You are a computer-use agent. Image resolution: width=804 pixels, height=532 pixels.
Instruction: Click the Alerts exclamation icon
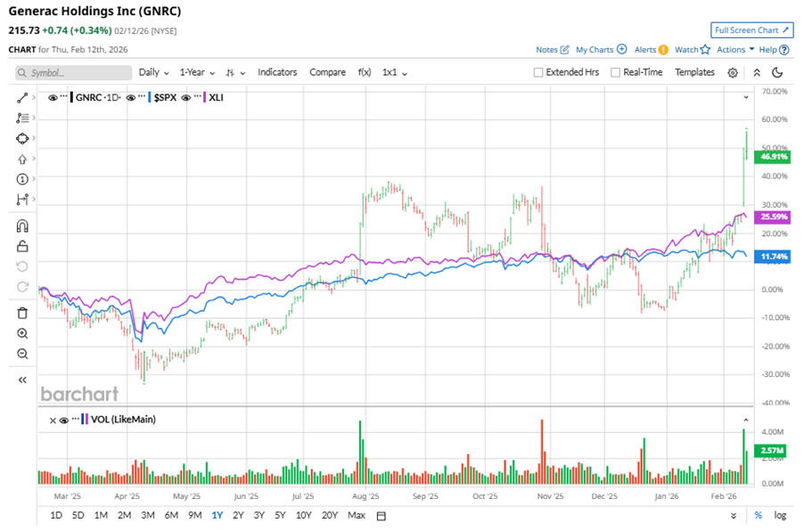click(663, 50)
